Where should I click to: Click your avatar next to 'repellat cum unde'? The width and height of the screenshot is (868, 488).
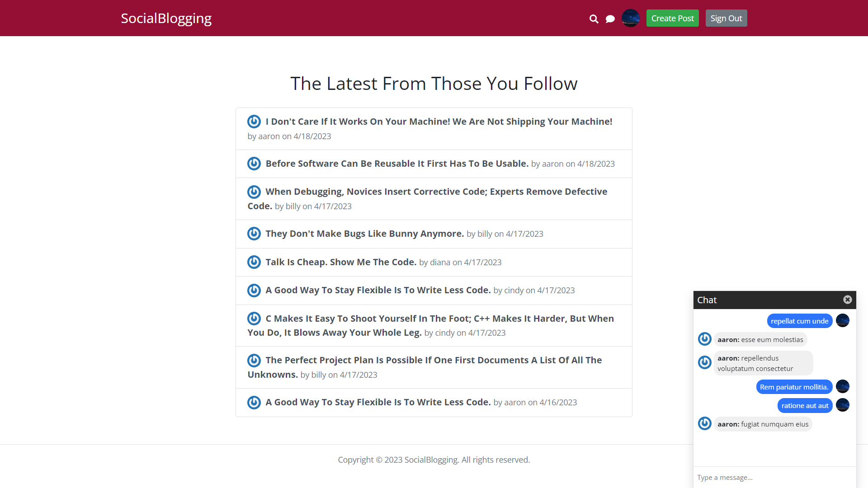[843, 320]
